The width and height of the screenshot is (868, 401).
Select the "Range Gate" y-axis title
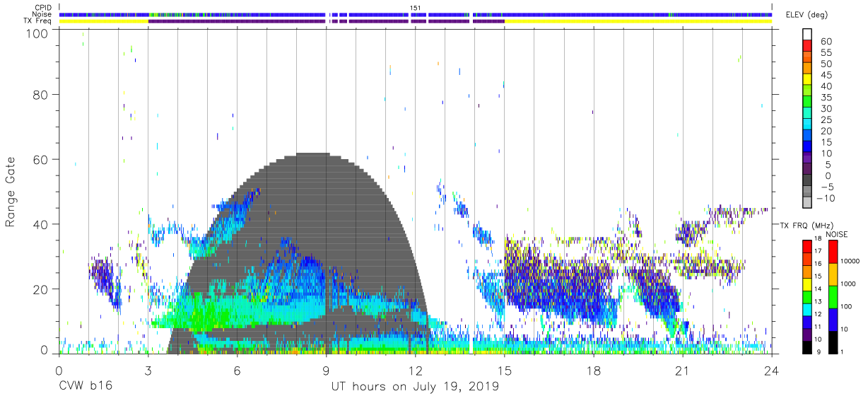[x=11, y=192]
